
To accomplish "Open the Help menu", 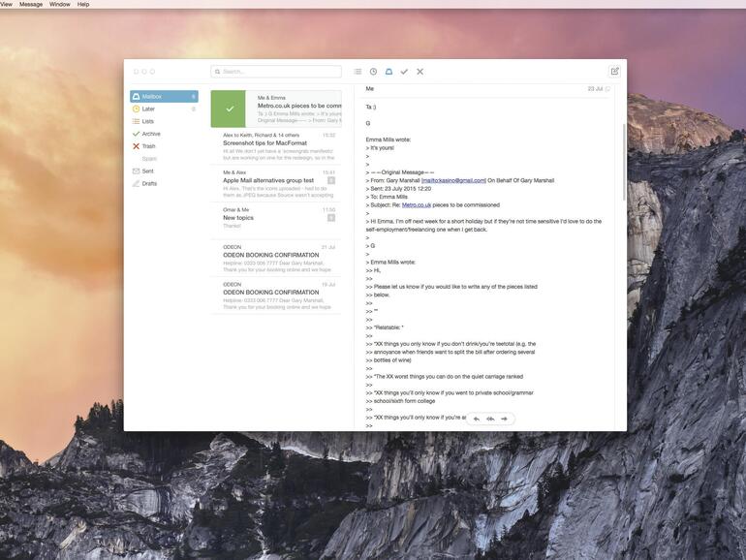I will [83, 4].
